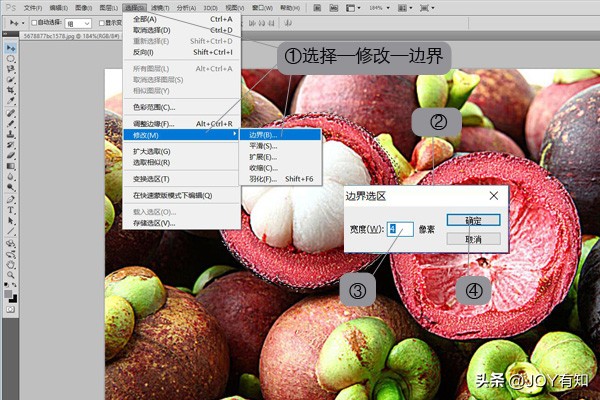Click the 宽度(W) input field

pos(400,229)
